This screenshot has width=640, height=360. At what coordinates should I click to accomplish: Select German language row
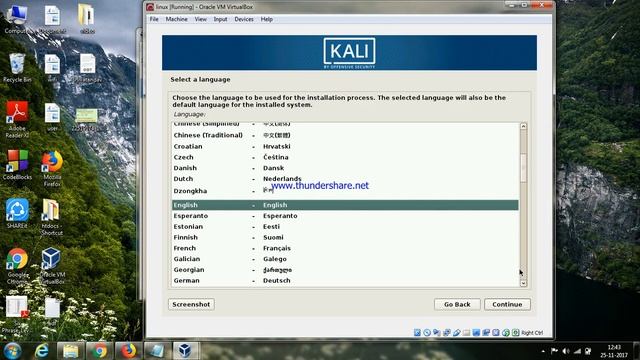point(345,280)
